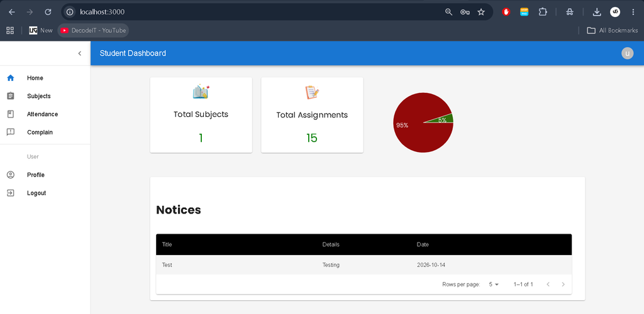Open the apps grid in bookmarks bar
The height and width of the screenshot is (314, 644).
coord(10,30)
